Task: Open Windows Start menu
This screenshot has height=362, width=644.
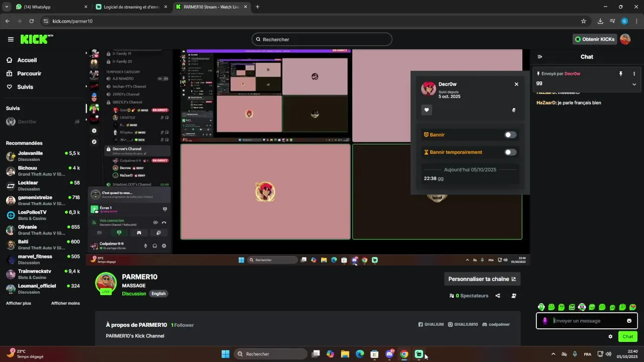Action: tap(225, 354)
